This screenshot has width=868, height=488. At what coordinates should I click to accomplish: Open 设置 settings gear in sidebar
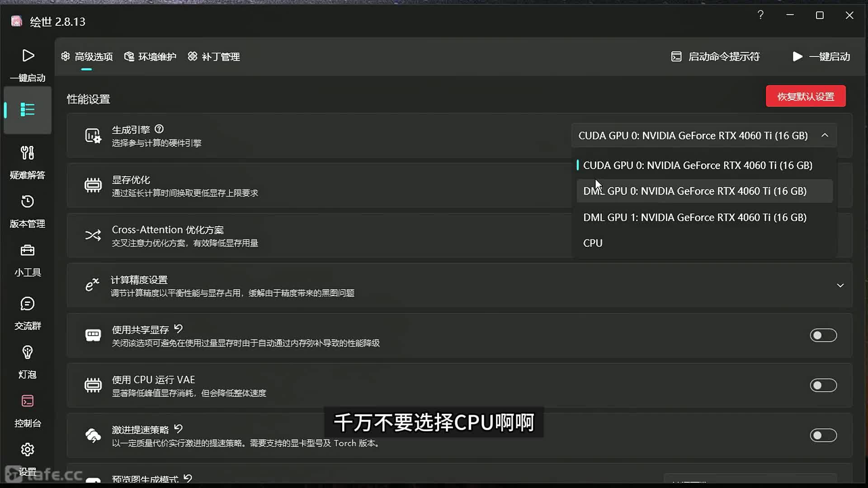(x=28, y=459)
